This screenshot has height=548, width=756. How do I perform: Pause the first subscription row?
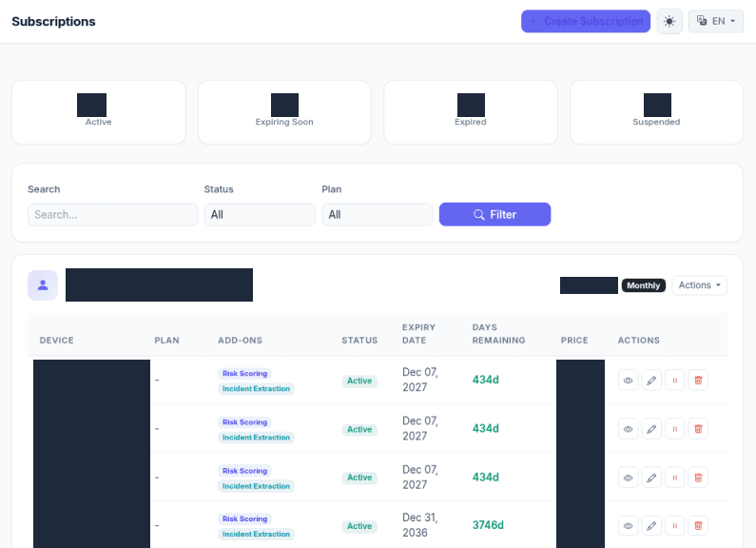tap(674, 381)
